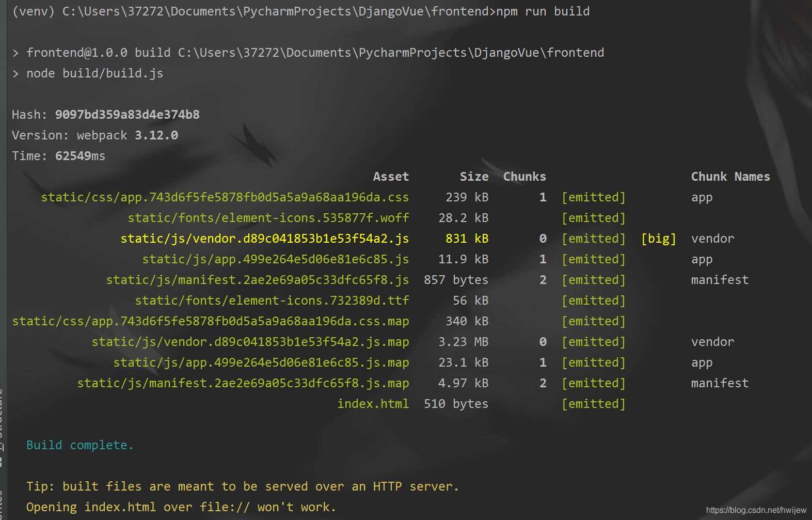The height and width of the screenshot is (520, 812).
Task: Click the yellow vendor .js asset path
Action: coord(264,239)
